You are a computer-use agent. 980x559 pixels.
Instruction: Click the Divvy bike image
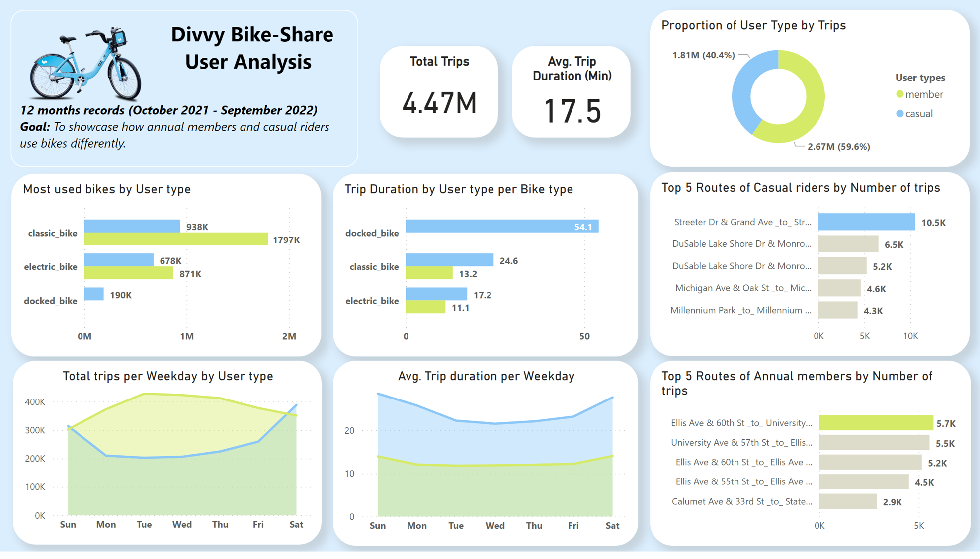[85, 65]
